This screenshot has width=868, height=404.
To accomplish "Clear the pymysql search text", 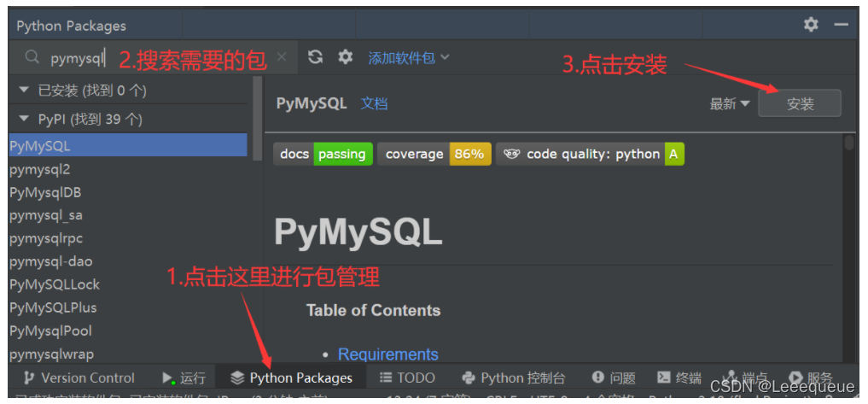I will pos(282,57).
